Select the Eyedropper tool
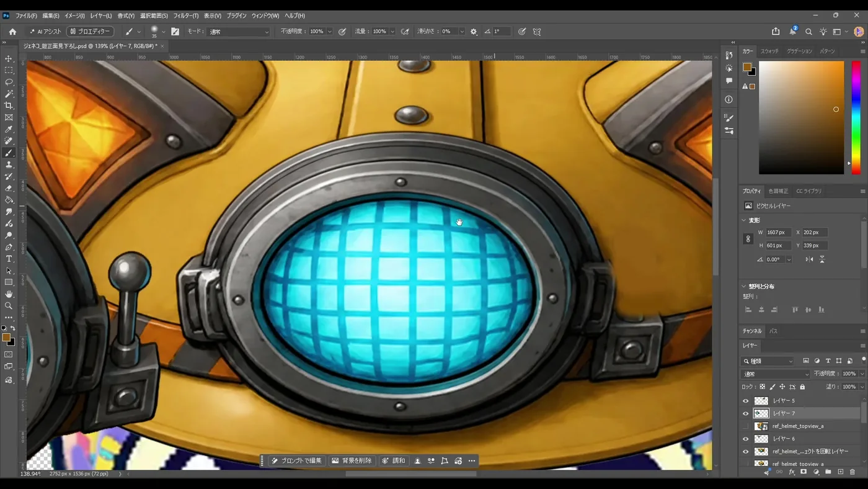Viewport: 868px width, 489px height. pyautogui.click(x=9, y=129)
